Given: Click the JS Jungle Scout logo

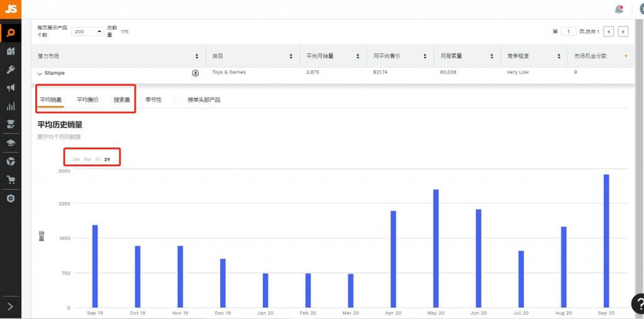Looking at the screenshot, I should pyautogui.click(x=11, y=9).
